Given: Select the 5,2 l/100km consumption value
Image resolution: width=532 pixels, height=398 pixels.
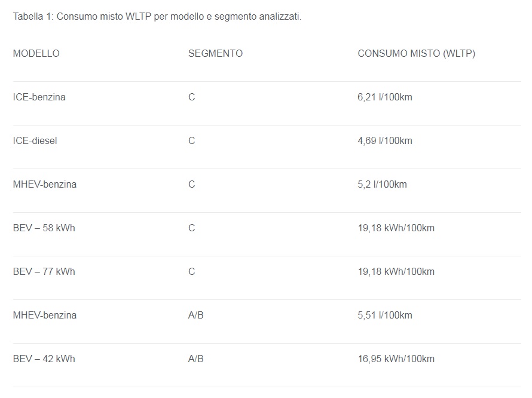Looking at the screenshot, I should (x=382, y=184).
